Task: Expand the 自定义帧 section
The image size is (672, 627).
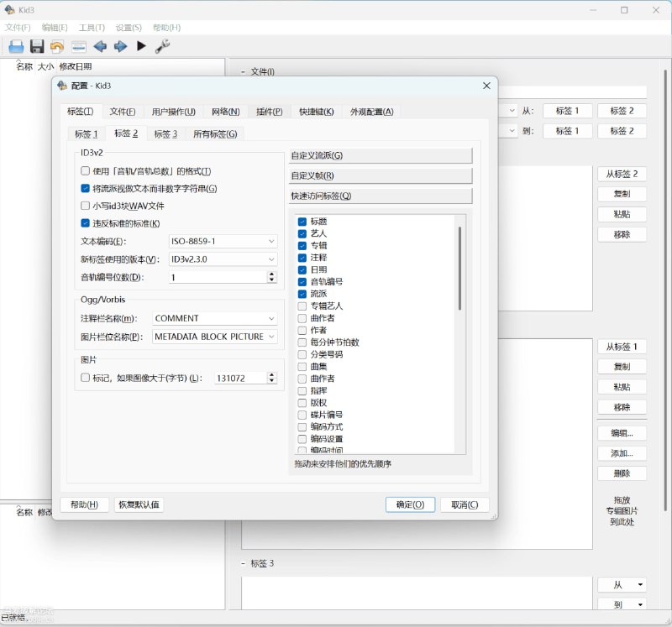Action: click(381, 175)
